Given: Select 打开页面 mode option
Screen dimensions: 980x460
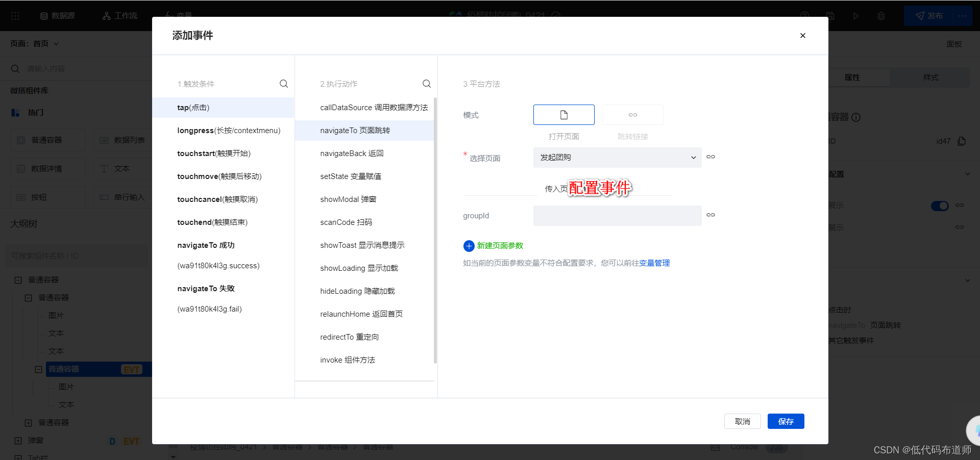Looking at the screenshot, I should (x=563, y=115).
